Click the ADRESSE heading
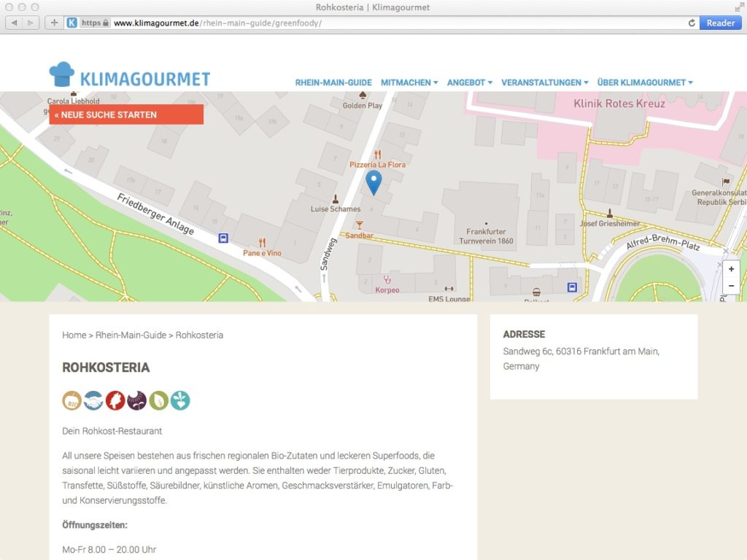This screenshot has width=747, height=560. click(x=524, y=334)
